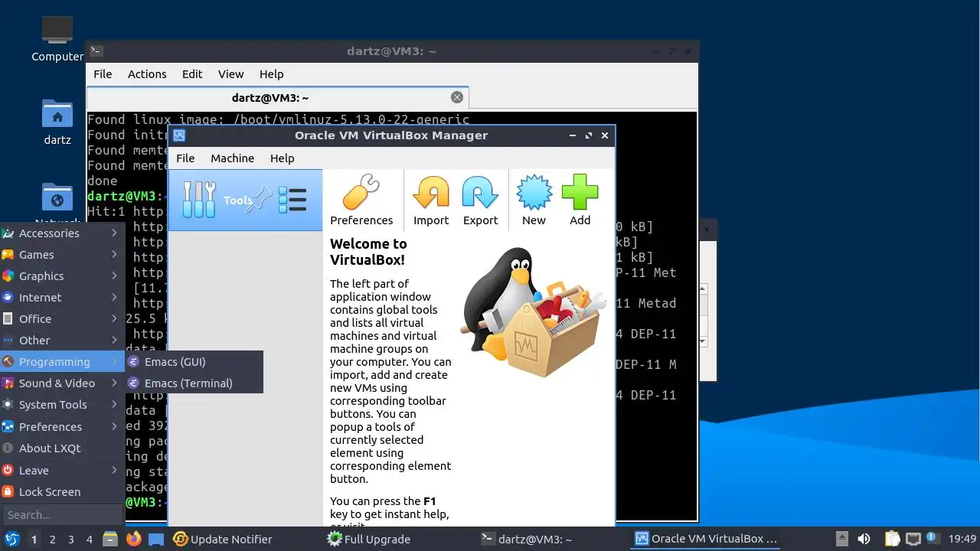Expand the Sound & Video submenu

[x=62, y=383]
